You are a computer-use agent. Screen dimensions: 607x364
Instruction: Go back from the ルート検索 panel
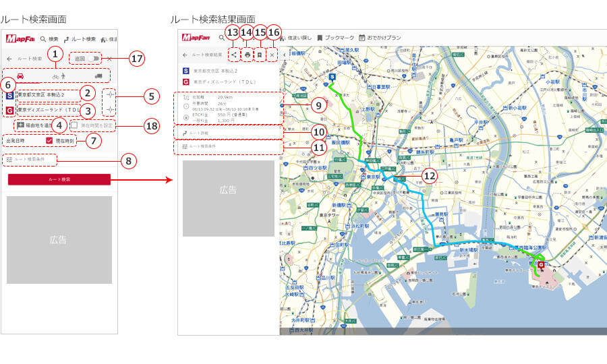pyautogui.click(x=9, y=59)
